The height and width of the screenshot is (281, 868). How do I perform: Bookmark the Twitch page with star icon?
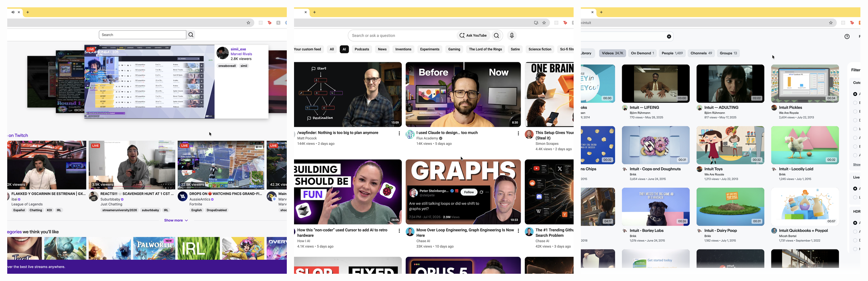click(248, 23)
